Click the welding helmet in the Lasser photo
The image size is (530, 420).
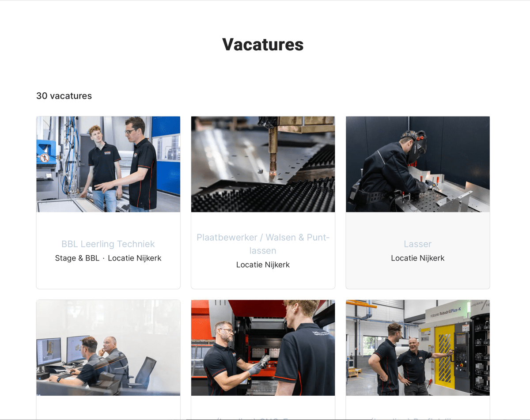tap(416, 147)
